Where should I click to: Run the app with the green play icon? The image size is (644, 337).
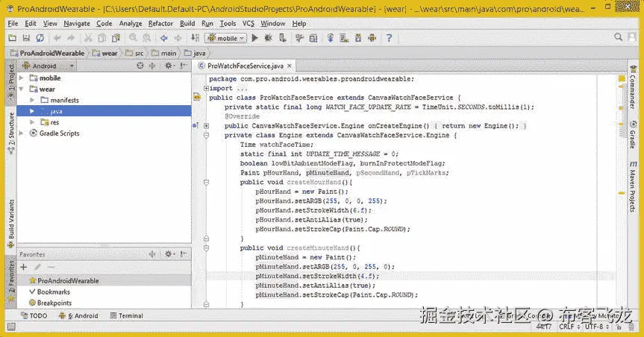pos(254,38)
